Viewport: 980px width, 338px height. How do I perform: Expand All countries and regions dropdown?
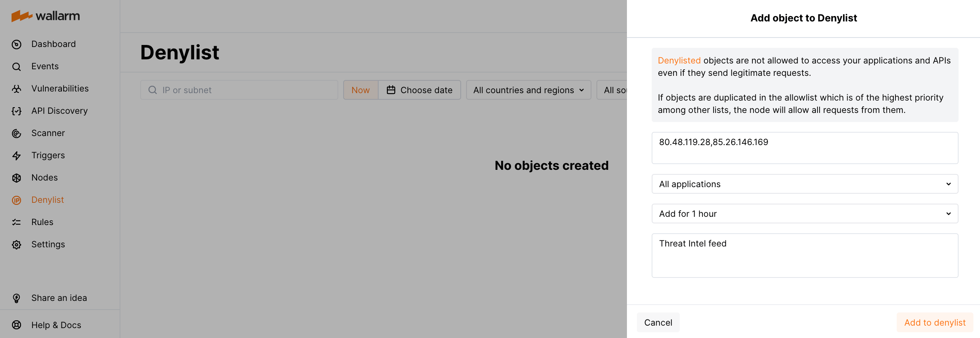tap(528, 90)
